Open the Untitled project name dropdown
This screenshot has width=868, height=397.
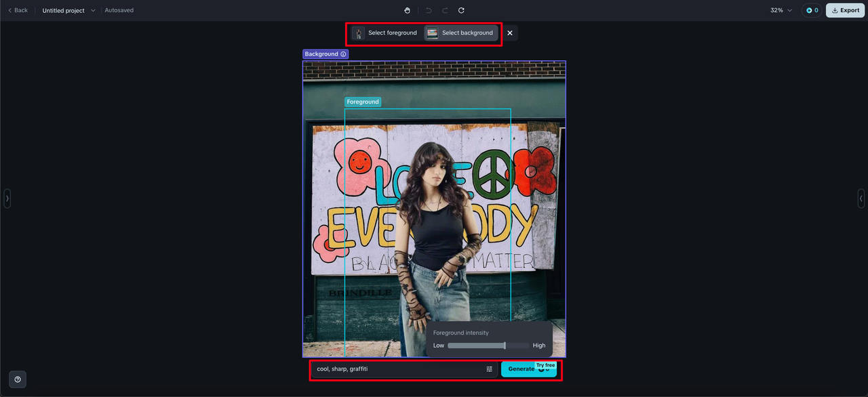[x=69, y=10]
